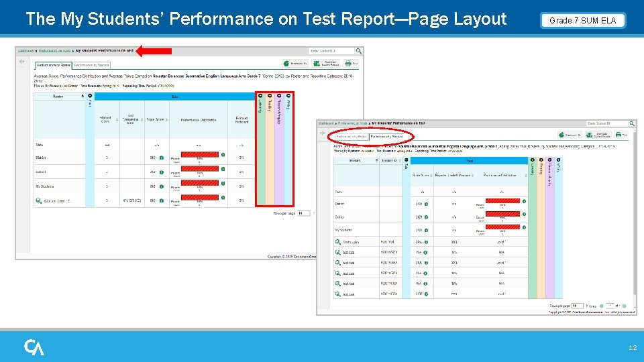Open roster magnifier icon in left report's last row
This screenshot has height=362, width=644.
point(38,200)
